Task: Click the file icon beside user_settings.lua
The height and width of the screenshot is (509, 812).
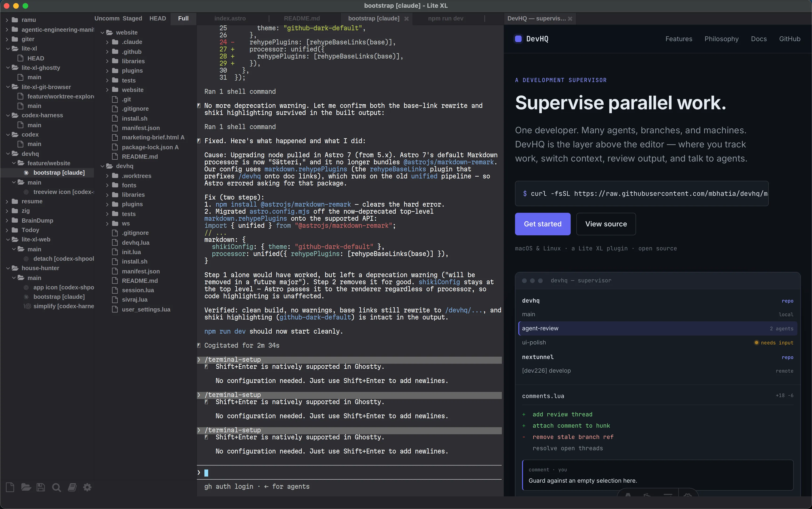Action: pos(115,309)
